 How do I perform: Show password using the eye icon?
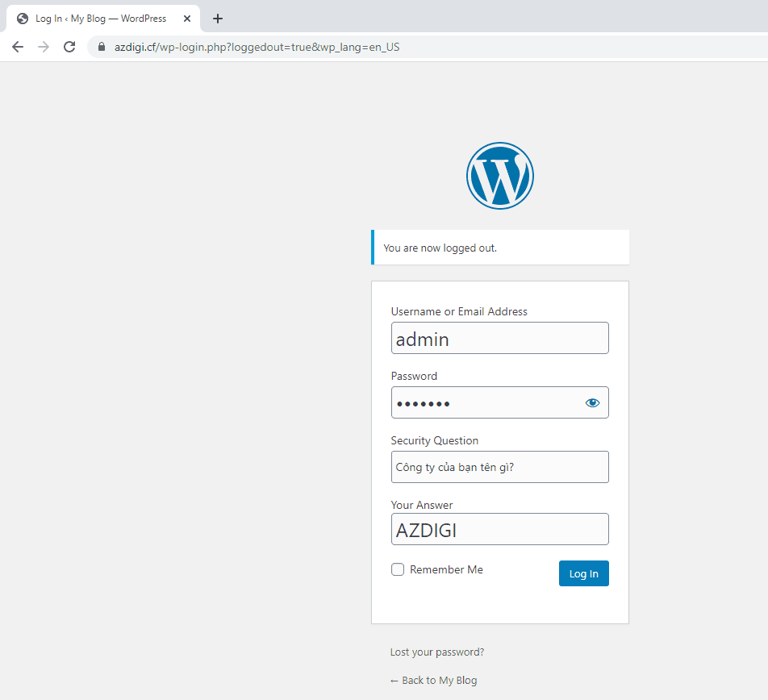pyautogui.click(x=592, y=402)
